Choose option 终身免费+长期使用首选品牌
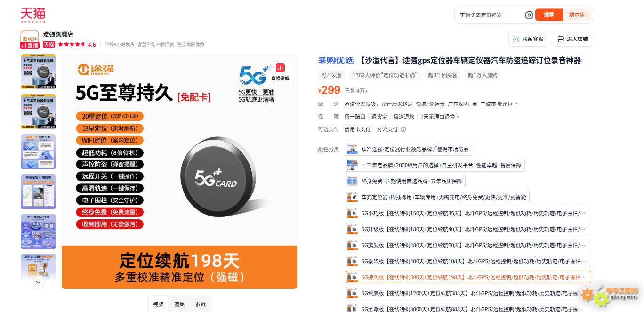 pos(405,181)
